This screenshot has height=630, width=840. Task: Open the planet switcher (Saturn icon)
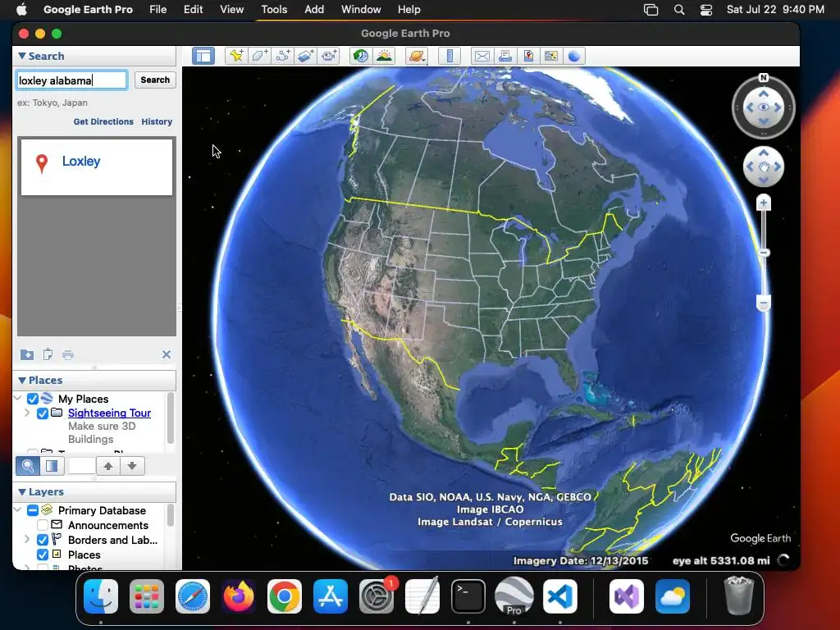coord(416,56)
